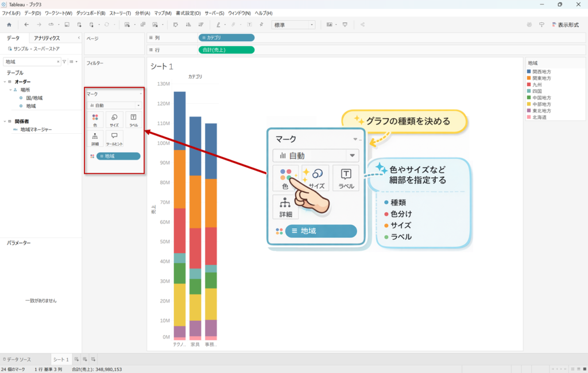Collapse the オーダー table tree
The height and width of the screenshot is (373, 588).
[4, 81]
